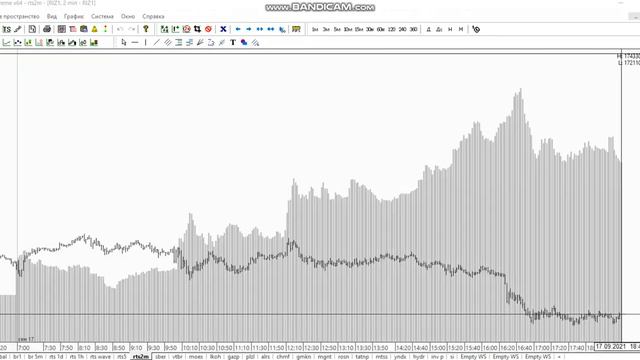The height and width of the screenshot is (360, 640).
Task: Select the diagonal trend line tool
Action: 156,42
